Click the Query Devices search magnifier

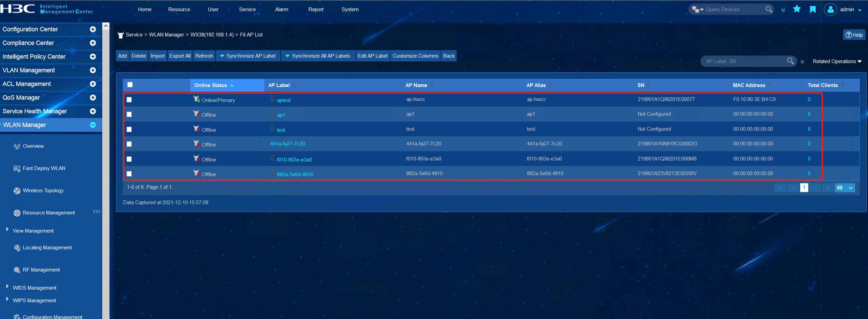[769, 9]
